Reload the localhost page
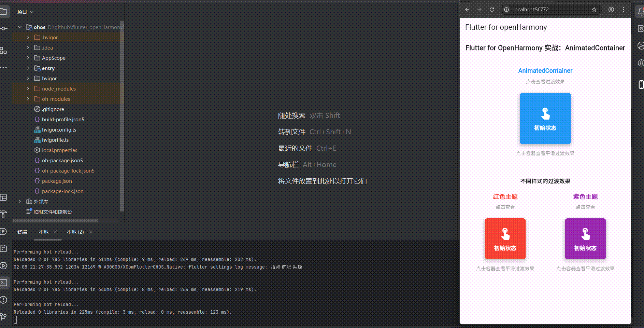 tap(492, 10)
